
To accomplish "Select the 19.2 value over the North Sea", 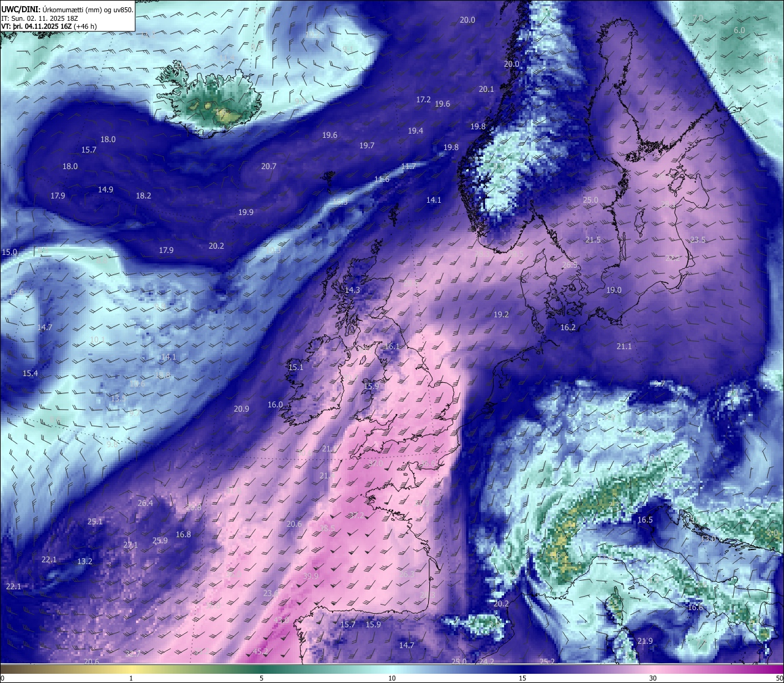I will pyautogui.click(x=501, y=314).
